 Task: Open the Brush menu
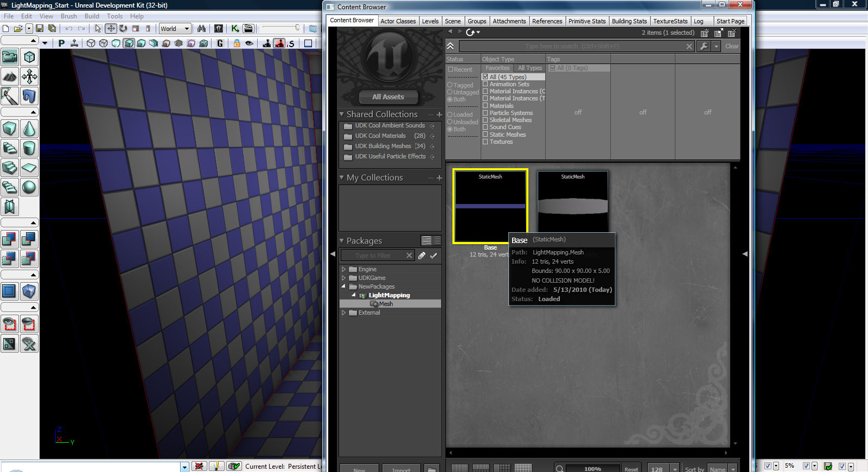pyautogui.click(x=68, y=16)
